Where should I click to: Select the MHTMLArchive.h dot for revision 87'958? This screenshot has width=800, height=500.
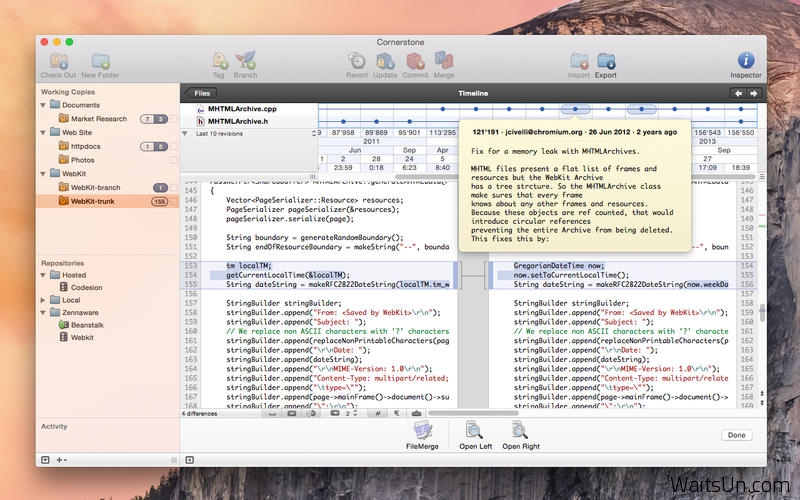[343, 122]
